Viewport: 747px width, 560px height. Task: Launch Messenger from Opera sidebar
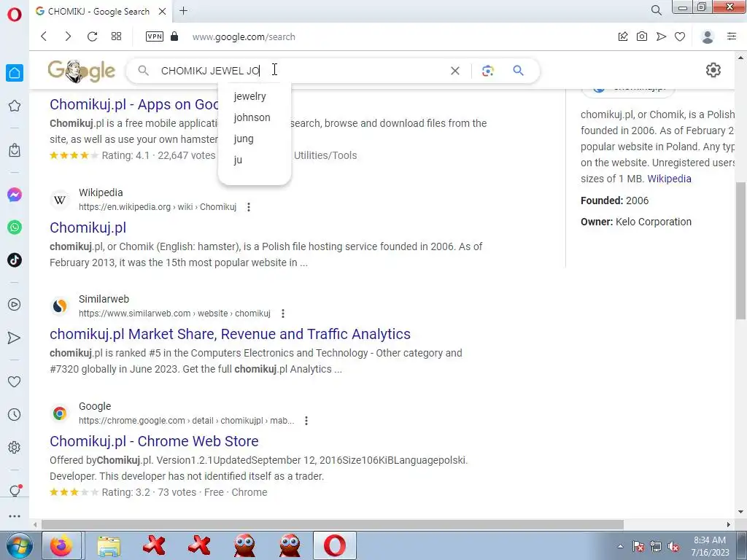click(15, 195)
